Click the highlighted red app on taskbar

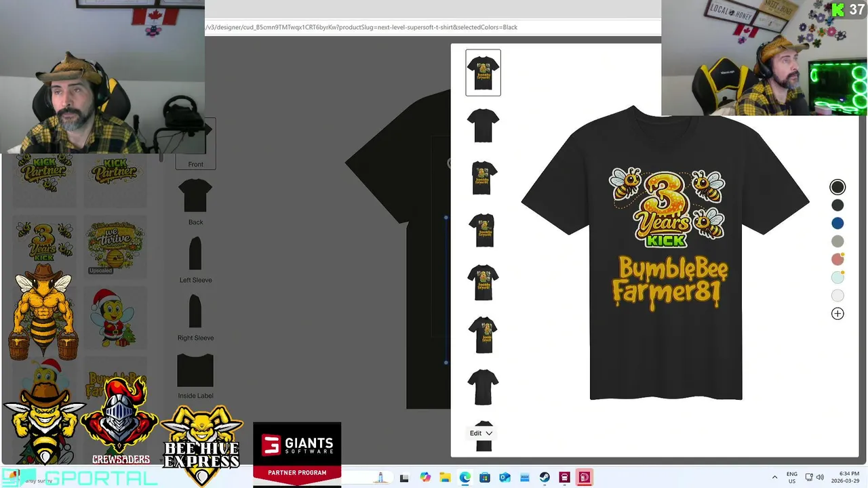pyautogui.click(x=584, y=478)
